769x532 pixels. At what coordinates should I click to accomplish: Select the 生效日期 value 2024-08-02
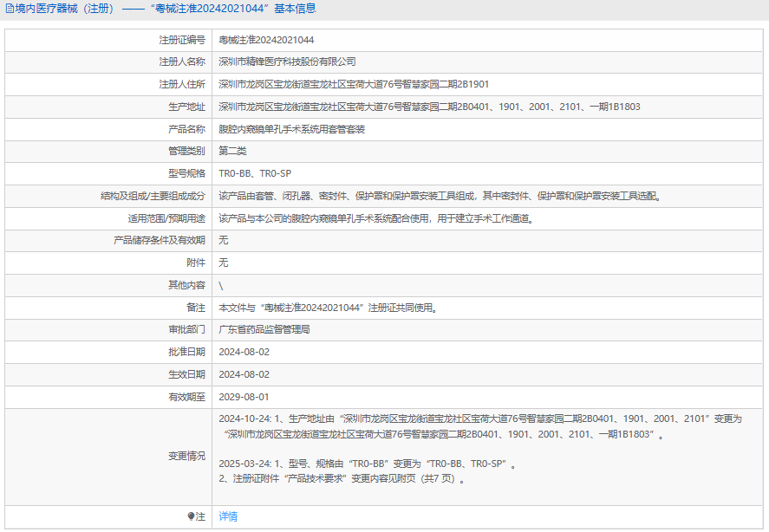point(244,374)
